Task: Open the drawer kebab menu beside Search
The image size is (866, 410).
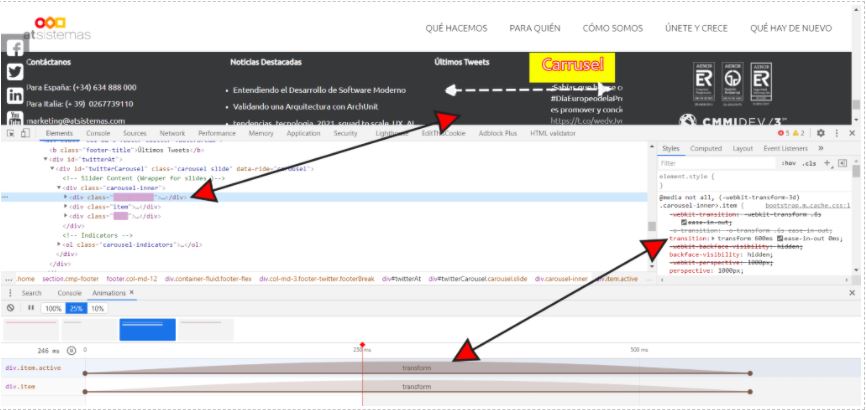Action: point(10,293)
